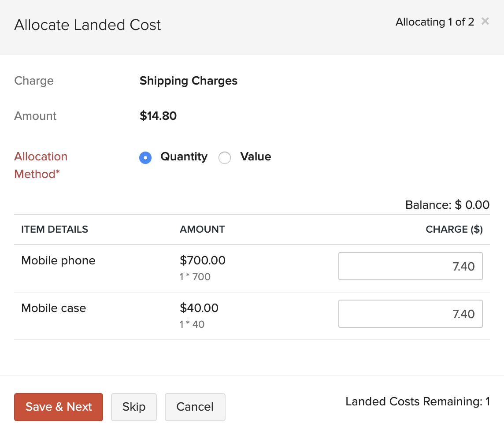504x438 pixels.
Task: Select the Value allocation method
Action: point(225,158)
